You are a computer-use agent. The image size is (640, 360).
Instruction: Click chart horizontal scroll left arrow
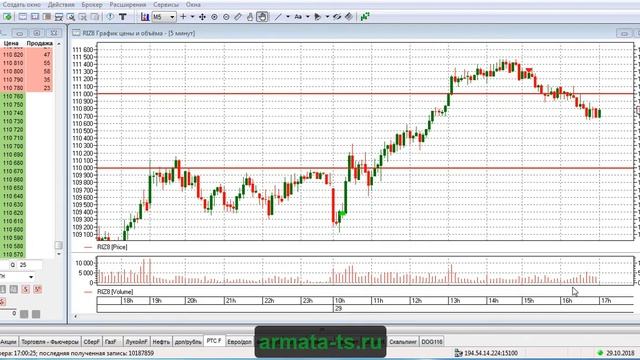[76, 316]
